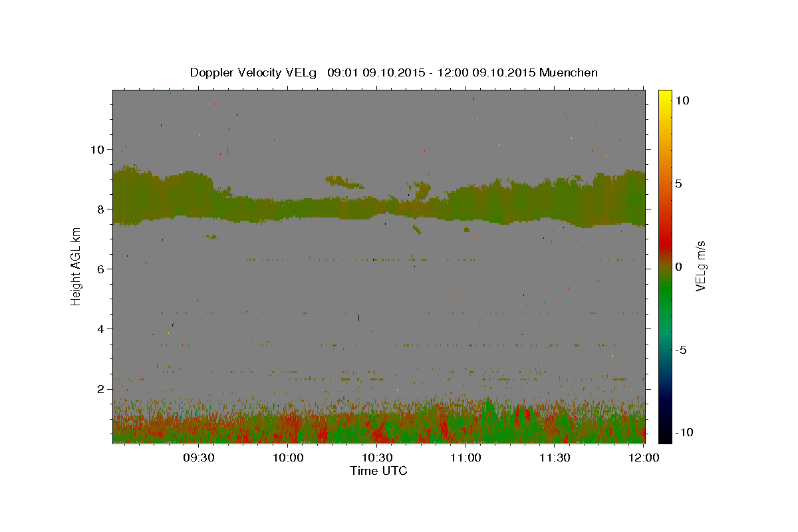The height and width of the screenshot is (532, 798).
Task: Click the colorbar tick value 0
Action: pos(678,267)
